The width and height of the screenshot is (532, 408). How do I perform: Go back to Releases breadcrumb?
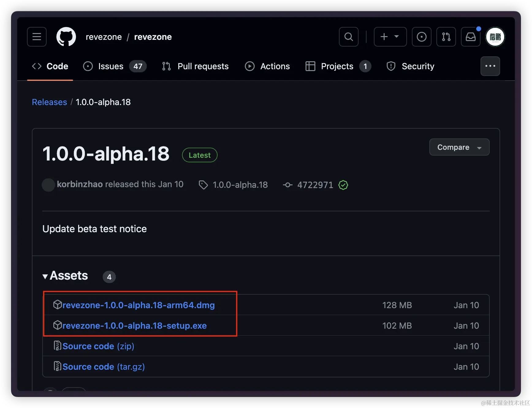click(49, 102)
